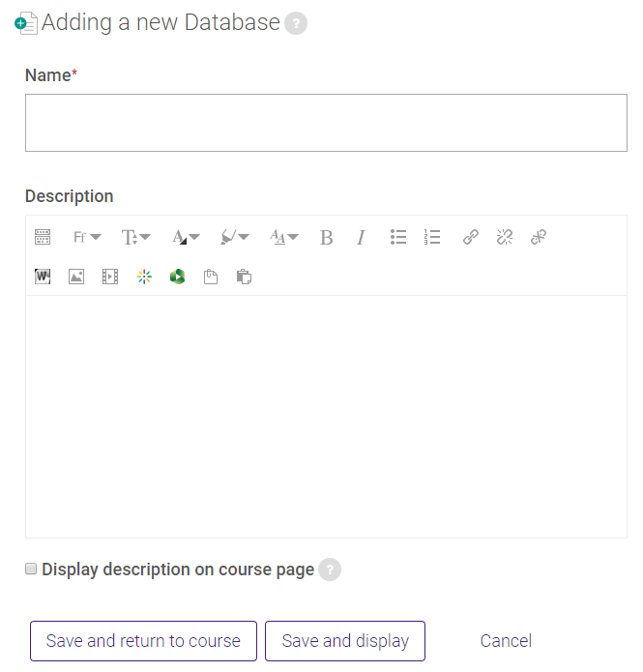
Task: Focus the Name input field
Action: 326,123
